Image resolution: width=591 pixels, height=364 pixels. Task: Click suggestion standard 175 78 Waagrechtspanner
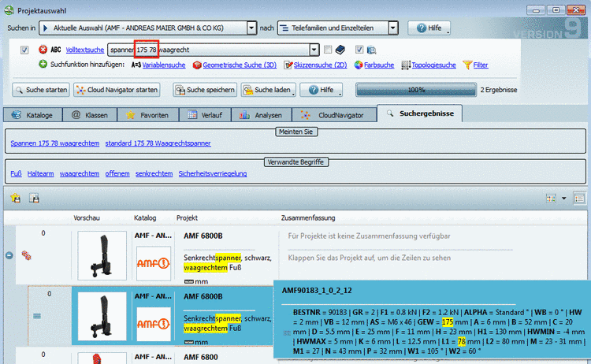[158, 143]
